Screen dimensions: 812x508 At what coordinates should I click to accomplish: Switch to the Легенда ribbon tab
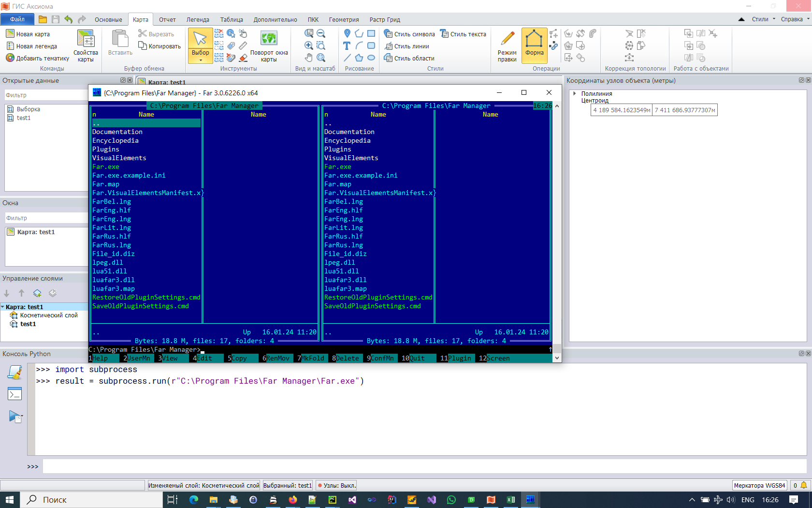click(198, 20)
